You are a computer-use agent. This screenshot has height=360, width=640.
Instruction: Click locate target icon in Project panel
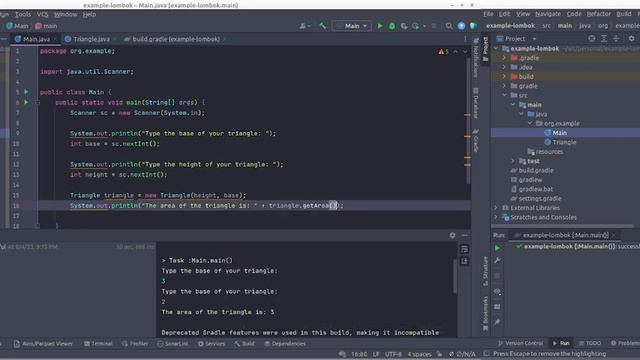click(592, 38)
